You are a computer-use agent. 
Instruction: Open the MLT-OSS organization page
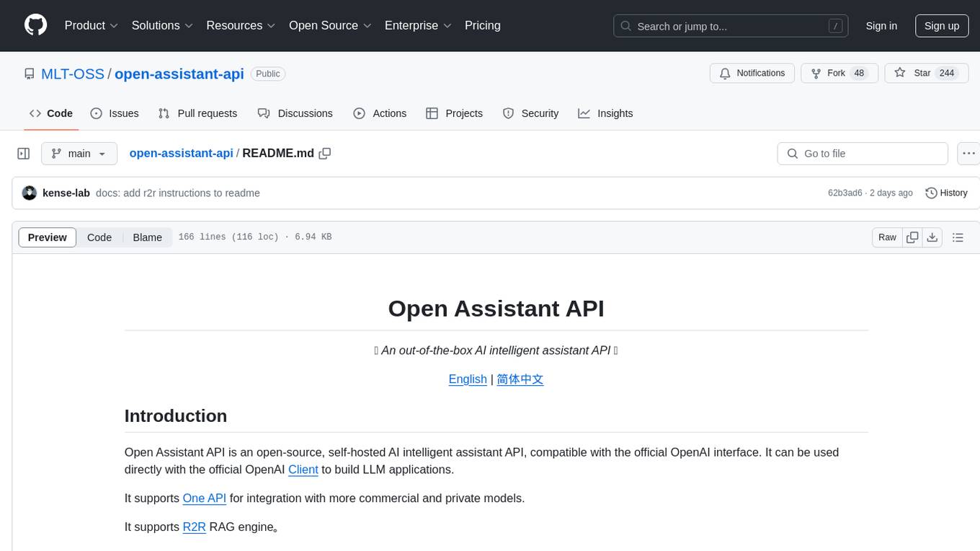click(73, 74)
